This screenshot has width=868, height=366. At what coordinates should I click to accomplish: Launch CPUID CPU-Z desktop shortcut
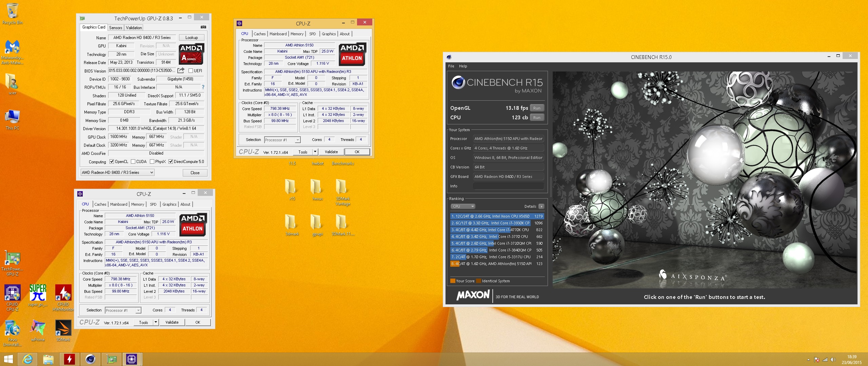(x=12, y=298)
